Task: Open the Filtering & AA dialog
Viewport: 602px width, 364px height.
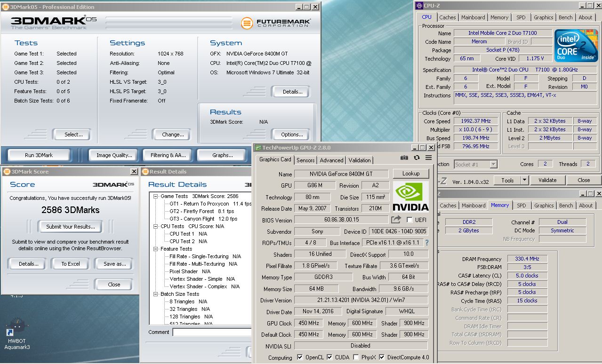Action: [168, 155]
